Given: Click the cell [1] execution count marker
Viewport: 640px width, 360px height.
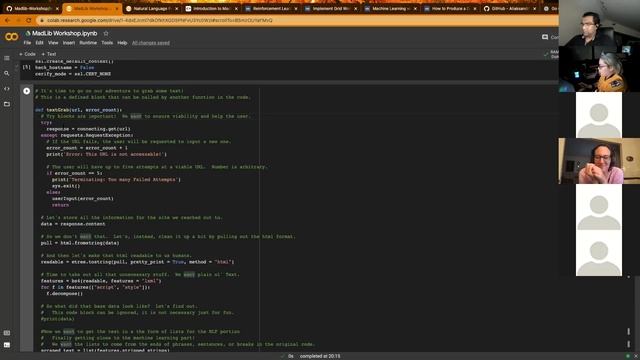Looking at the screenshot, I should pos(27,67).
